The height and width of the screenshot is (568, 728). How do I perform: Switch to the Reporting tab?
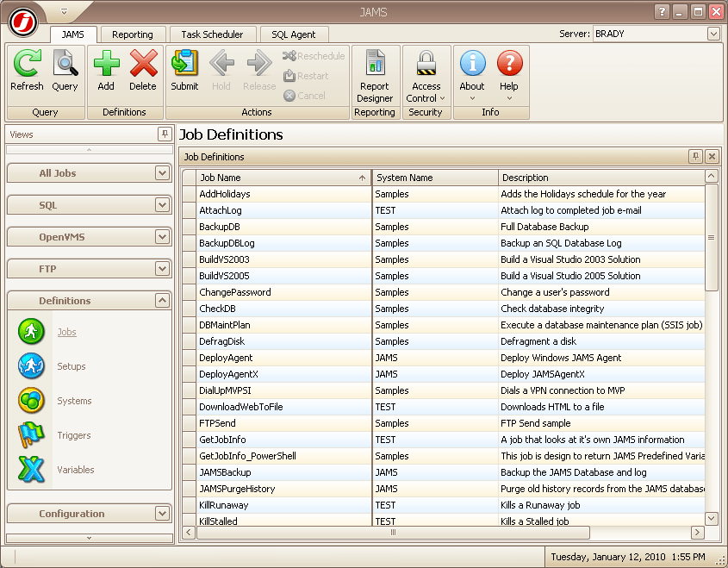coord(133,34)
